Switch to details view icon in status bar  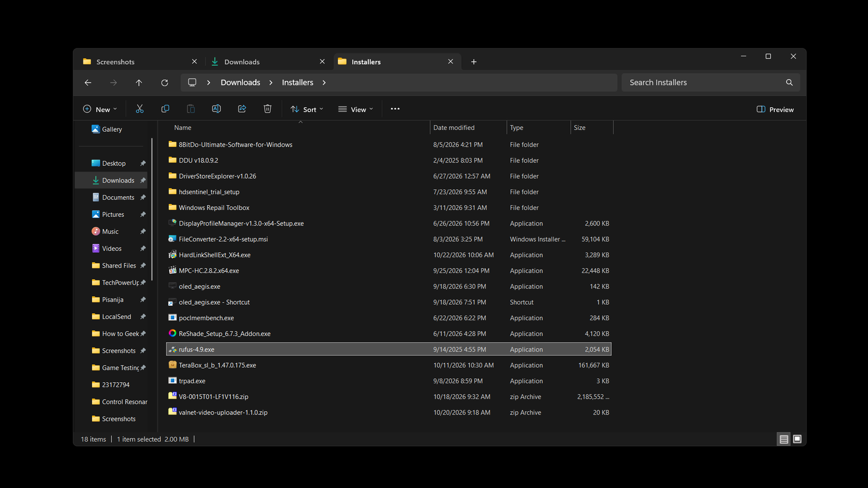tap(784, 439)
